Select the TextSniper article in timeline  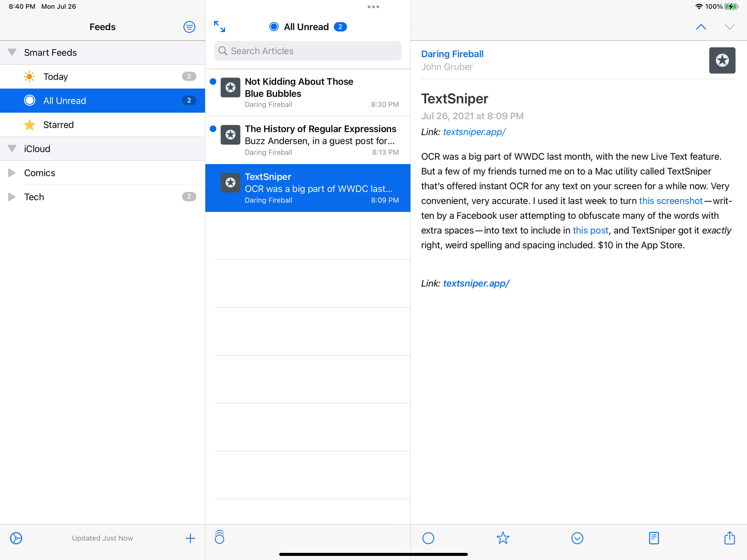pos(308,188)
